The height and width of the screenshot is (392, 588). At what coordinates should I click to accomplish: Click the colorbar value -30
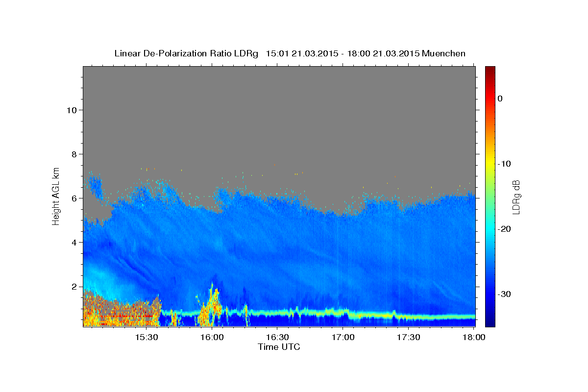(x=504, y=294)
